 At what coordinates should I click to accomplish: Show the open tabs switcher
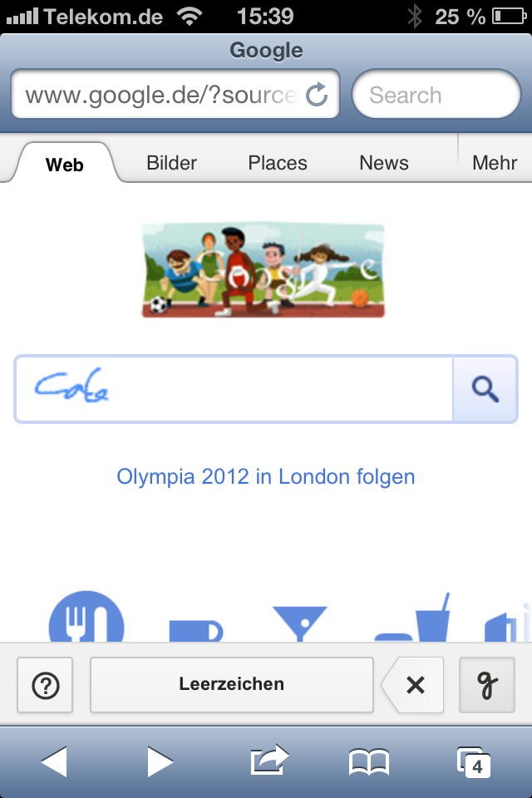coord(475,761)
